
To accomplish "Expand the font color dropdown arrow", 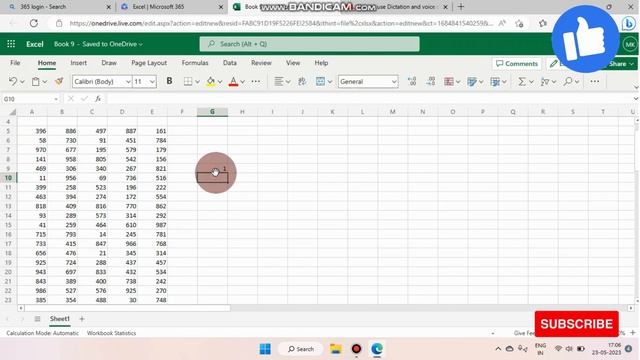I will pyautogui.click(x=243, y=82).
